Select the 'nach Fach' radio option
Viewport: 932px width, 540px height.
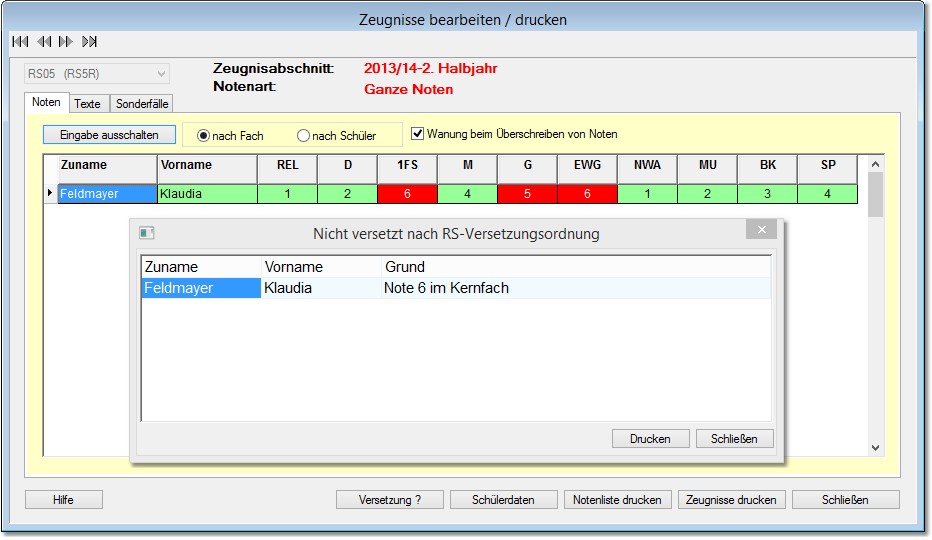click(204, 136)
